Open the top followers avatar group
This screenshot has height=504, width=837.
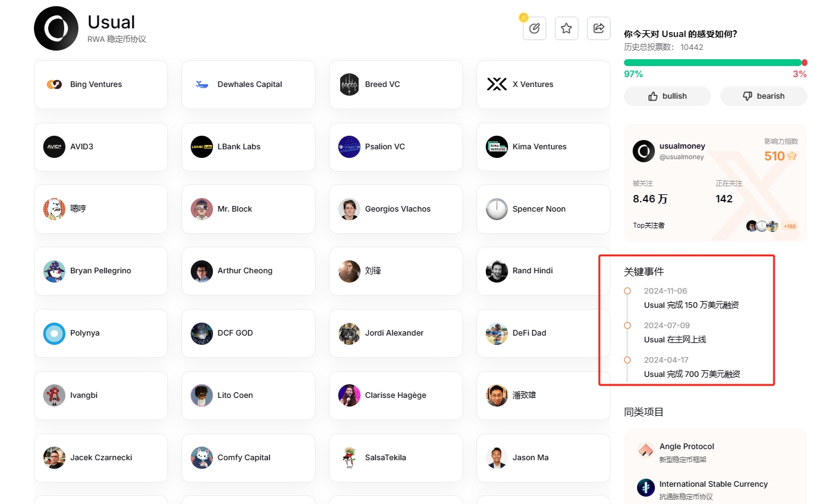[x=762, y=226]
